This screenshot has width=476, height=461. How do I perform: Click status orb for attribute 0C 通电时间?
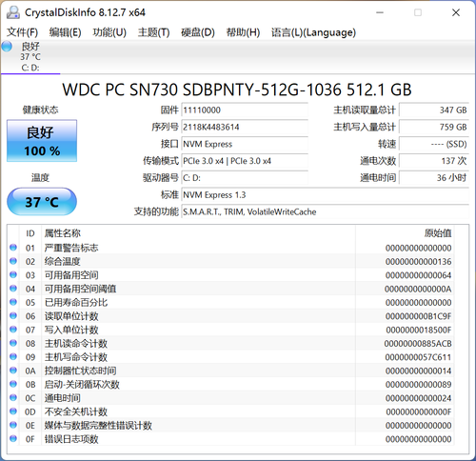coord(13,397)
